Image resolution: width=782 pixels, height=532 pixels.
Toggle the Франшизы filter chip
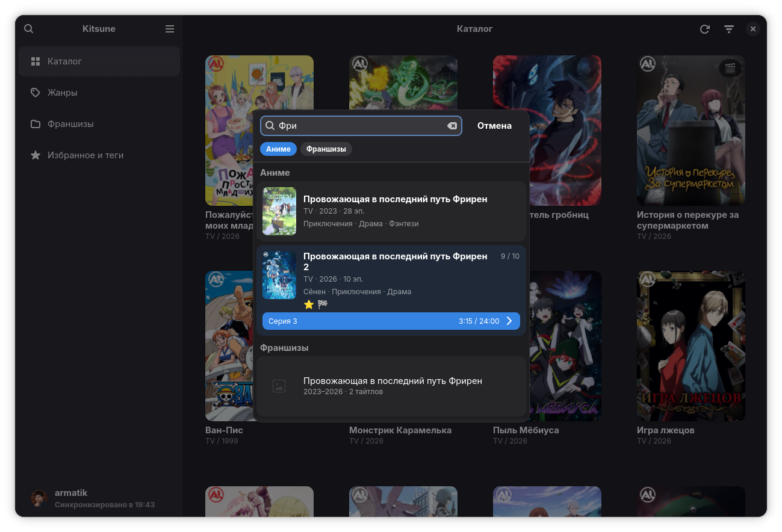coord(326,149)
